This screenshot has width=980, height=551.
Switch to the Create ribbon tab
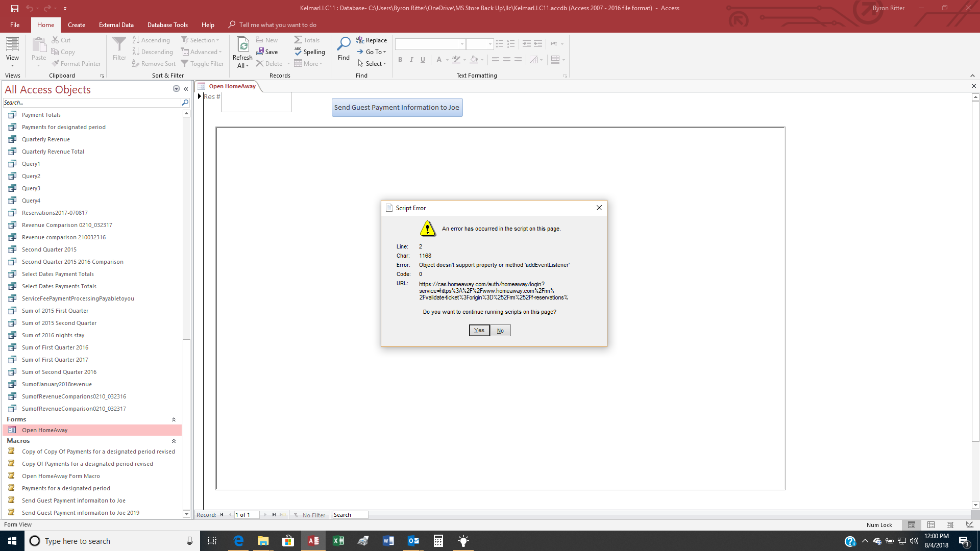[x=77, y=24]
